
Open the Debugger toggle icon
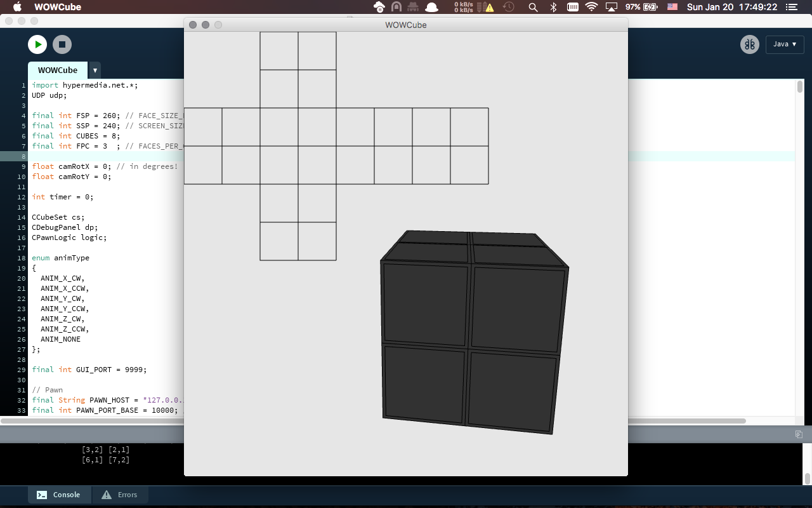pyautogui.click(x=750, y=44)
